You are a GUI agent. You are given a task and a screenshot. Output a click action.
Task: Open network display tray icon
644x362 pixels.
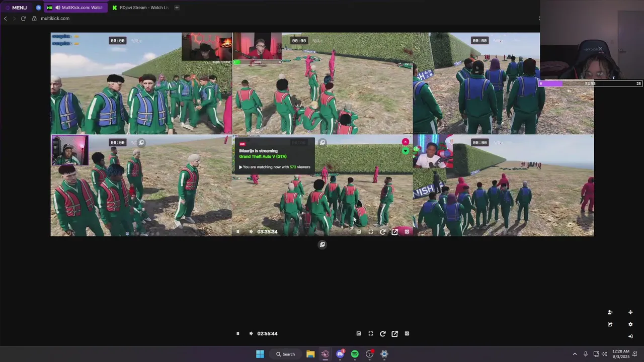coord(596,354)
